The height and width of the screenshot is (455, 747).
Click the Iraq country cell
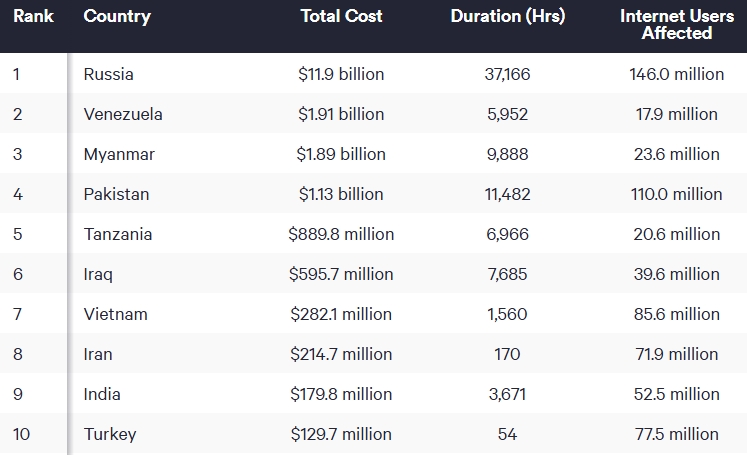(98, 274)
